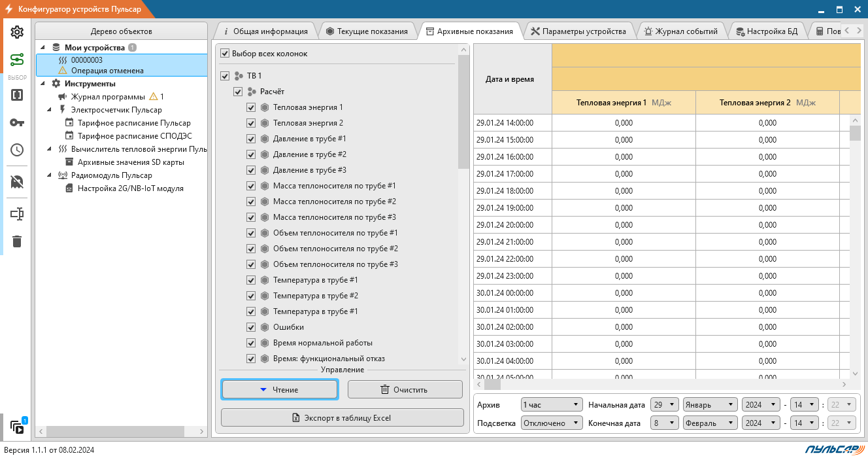The width and height of the screenshot is (868, 458).
Task: Click the Дата и время column header
Action: point(512,79)
